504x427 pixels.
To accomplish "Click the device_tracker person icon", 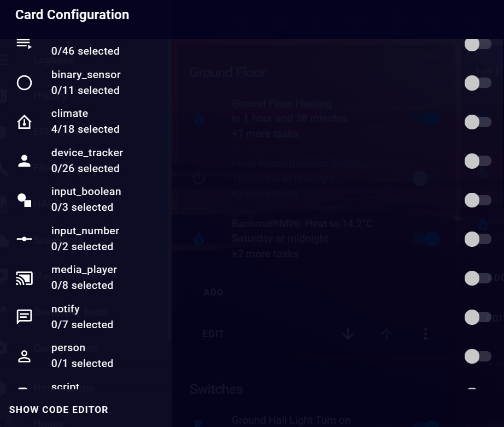I will point(24,161).
